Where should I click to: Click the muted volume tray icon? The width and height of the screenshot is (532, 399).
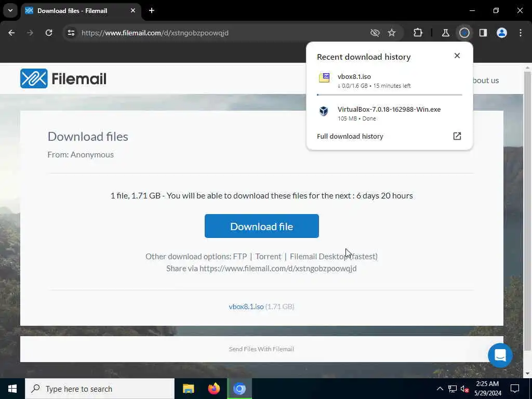(x=464, y=389)
